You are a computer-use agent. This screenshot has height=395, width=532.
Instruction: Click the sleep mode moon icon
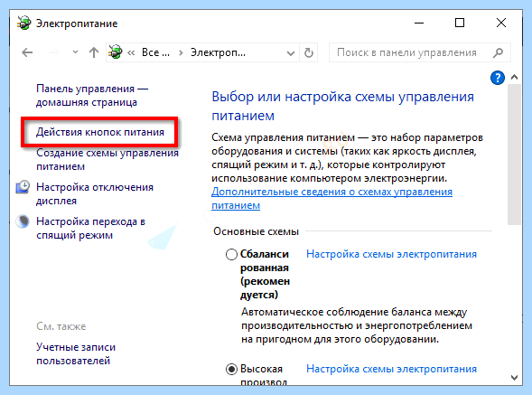tap(23, 221)
